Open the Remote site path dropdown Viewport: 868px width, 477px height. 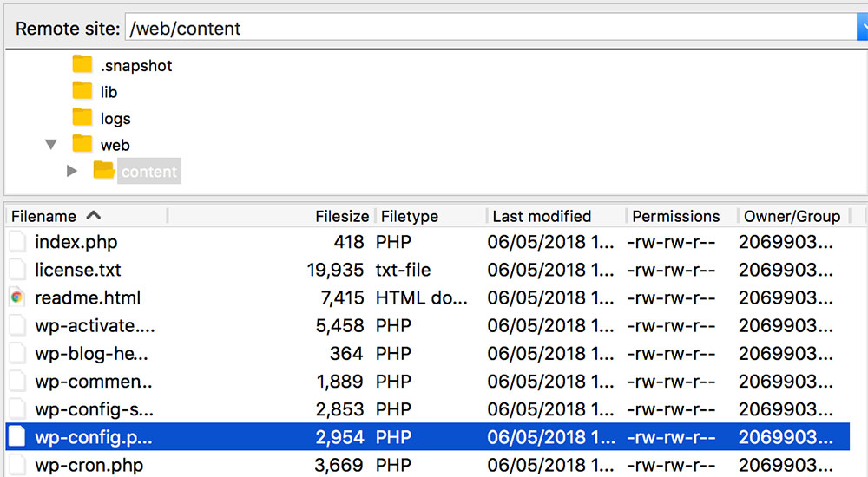click(x=861, y=28)
